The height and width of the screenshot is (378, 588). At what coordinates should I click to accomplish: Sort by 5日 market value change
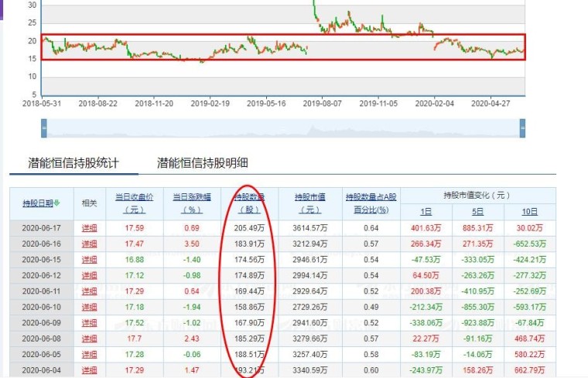point(478,212)
